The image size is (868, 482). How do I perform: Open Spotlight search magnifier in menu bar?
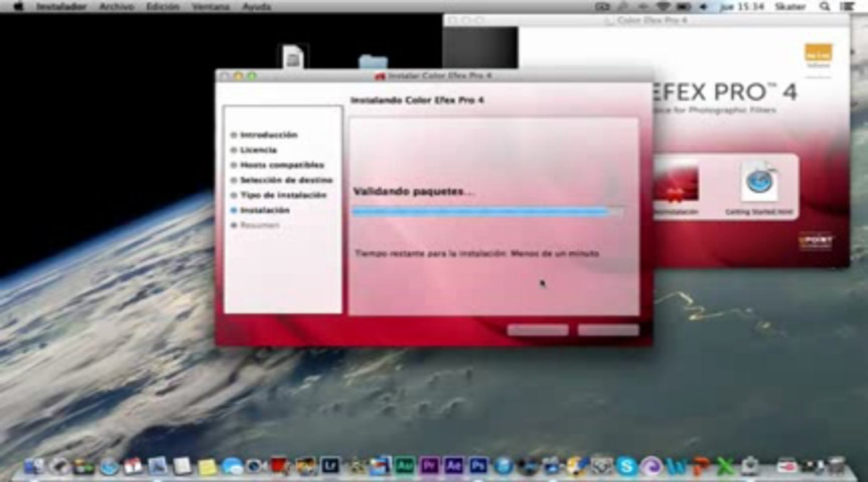point(824,6)
